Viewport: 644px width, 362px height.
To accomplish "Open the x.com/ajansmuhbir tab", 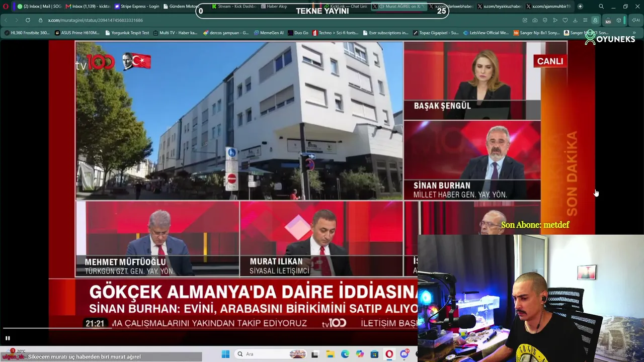I will pos(548,7).
